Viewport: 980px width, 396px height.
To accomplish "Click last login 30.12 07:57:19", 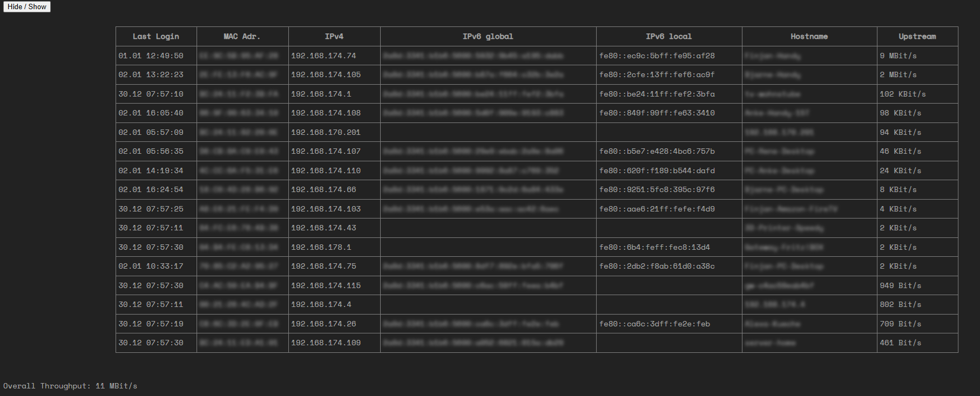I will [x=151, y=324].
